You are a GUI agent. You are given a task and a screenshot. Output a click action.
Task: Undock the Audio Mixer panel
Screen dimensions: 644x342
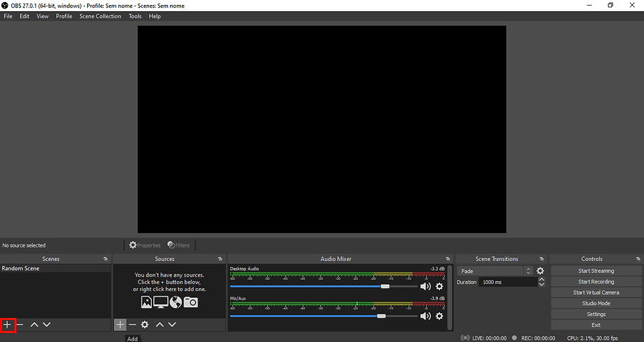click(x=448, y=259)
